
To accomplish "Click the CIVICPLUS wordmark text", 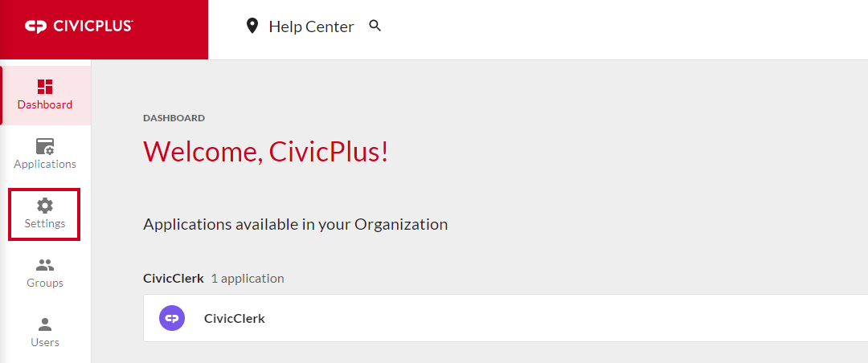I will 92,26.
